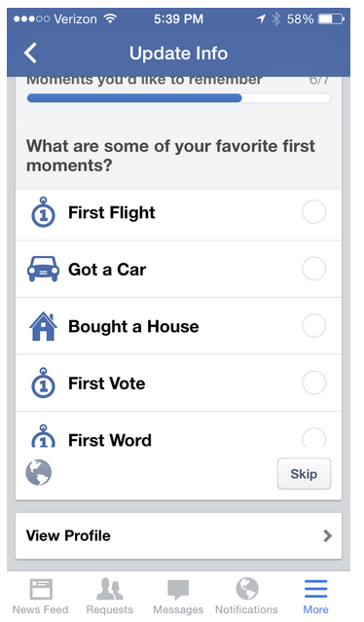Tap the back arrow in header
364x622 pixels.
(x=30, y=54)
